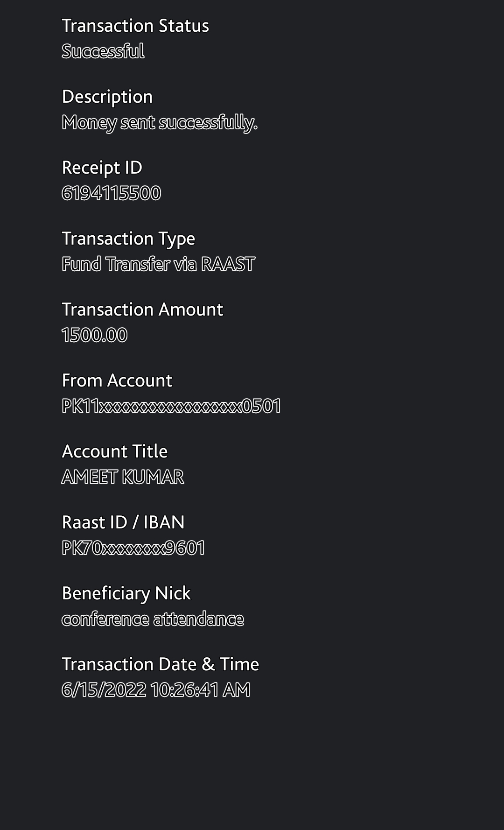
Task: Tap the Transaction Amount label
Action: point(142,309)
